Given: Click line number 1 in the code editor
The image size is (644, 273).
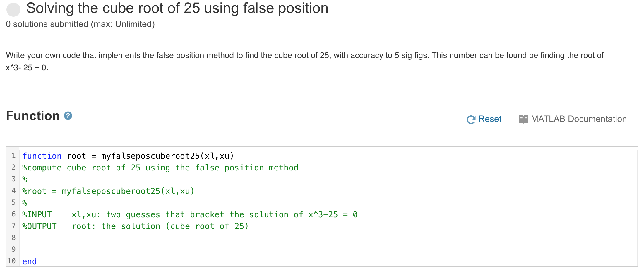Looking at the screenshot, I should (x=13, y=156).
